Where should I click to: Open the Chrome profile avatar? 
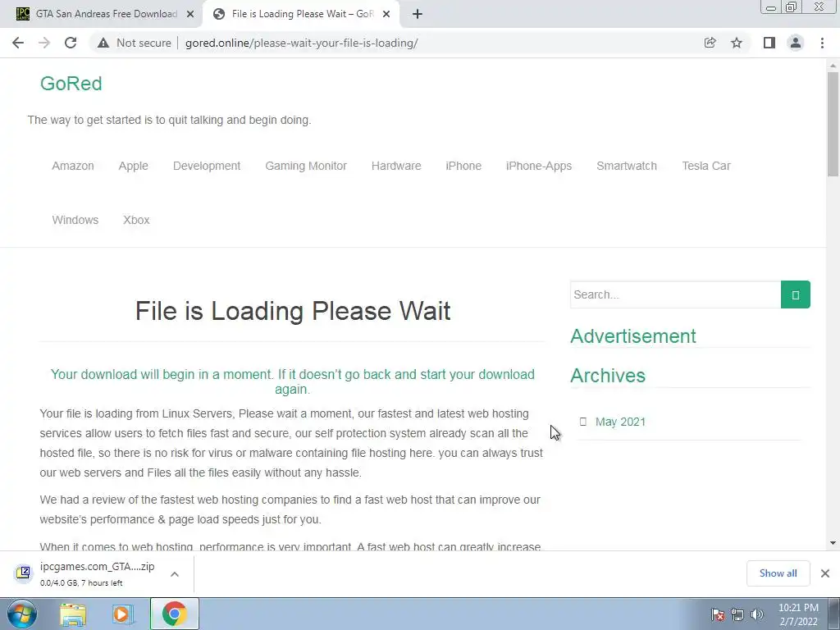pos(796,43)
